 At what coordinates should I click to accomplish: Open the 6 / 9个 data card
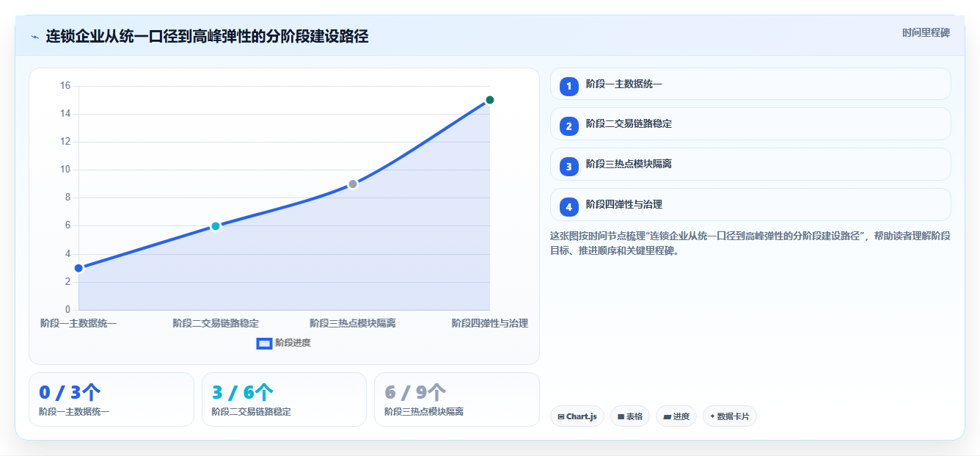click(457, 399)
